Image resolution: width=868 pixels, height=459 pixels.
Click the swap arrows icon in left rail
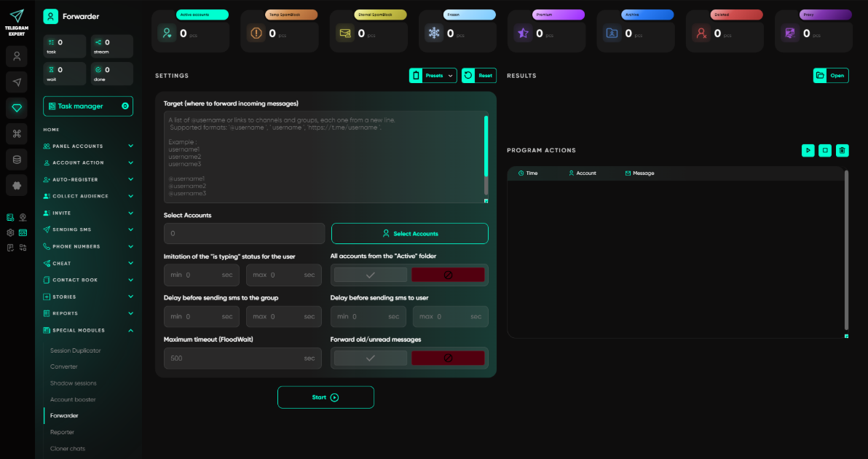[x=23, y=248]
